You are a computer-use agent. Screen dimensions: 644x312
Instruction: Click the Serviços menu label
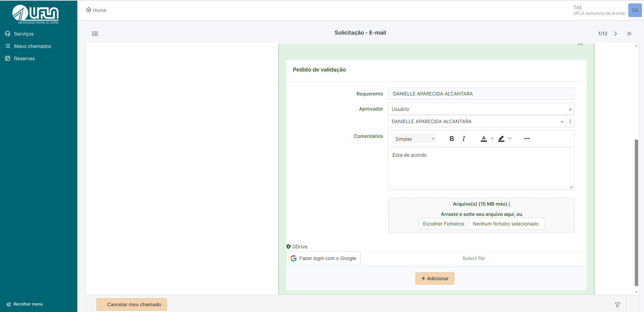pyautogui.click(x=24, y=34)
